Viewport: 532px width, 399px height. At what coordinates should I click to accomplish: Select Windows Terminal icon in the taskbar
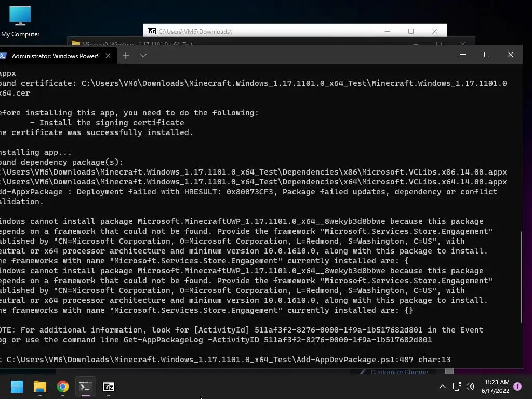[x=86, y=387]
